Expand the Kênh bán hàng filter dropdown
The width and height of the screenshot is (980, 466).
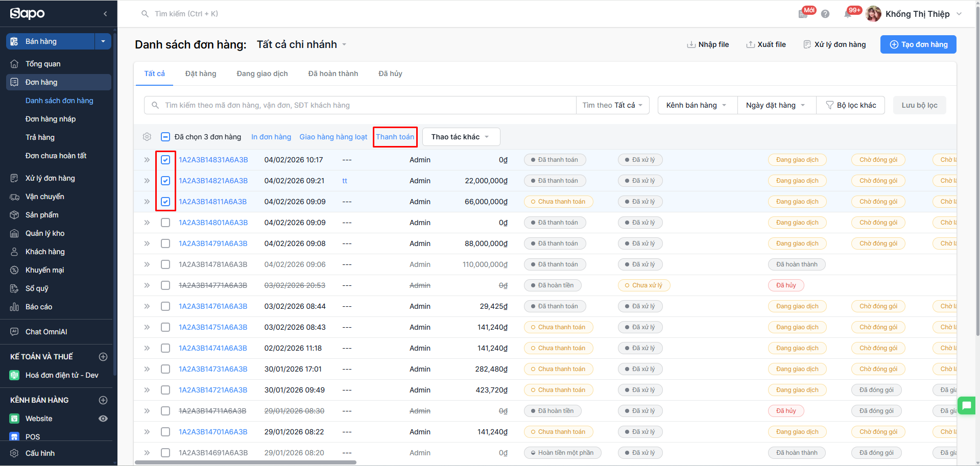(x=697, y=105)
